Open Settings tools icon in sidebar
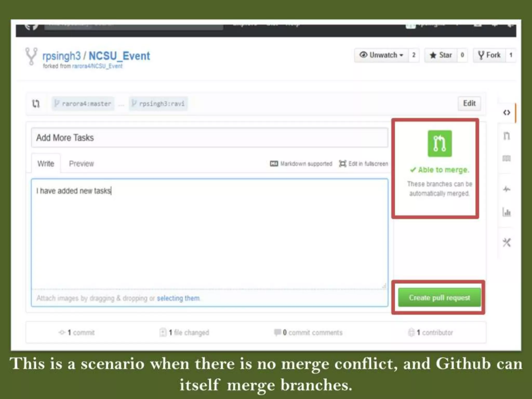532x399 pixels. coord(507,243)
